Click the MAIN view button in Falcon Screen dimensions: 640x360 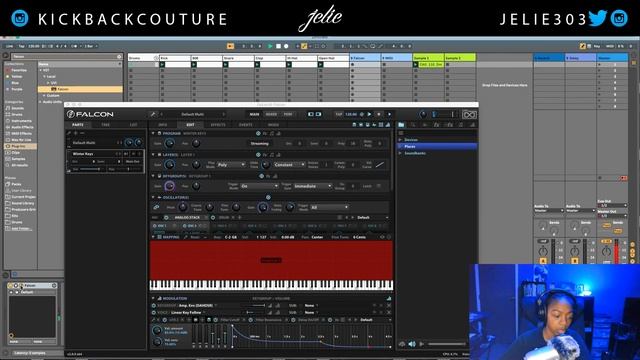[x=254, y=114]
